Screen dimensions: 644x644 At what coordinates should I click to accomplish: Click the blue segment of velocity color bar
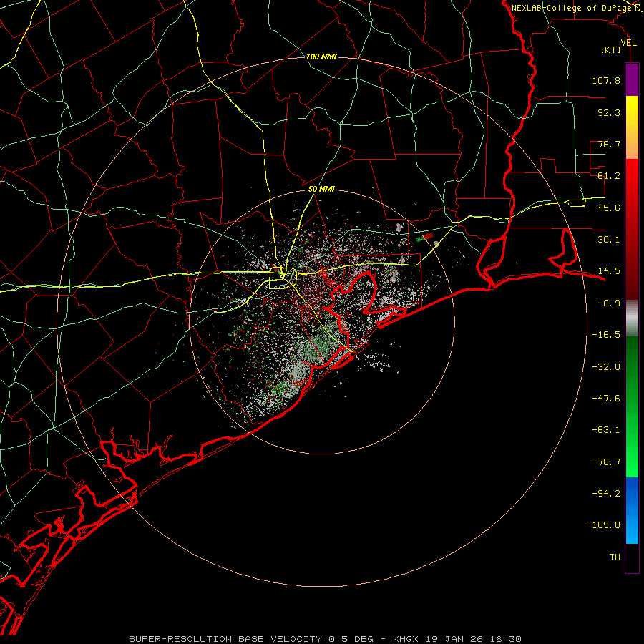tap(632, 510)
